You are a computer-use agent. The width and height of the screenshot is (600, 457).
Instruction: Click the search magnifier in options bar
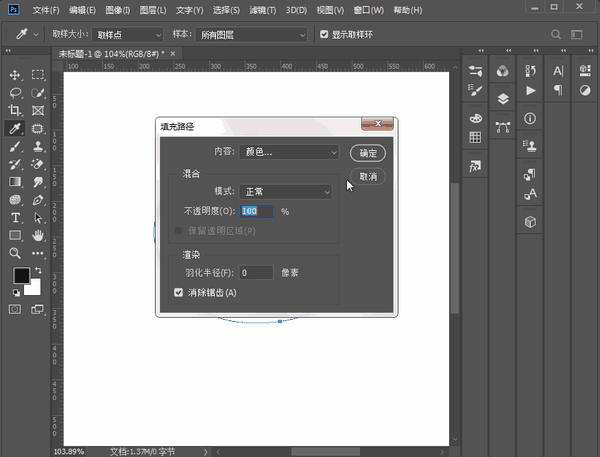556,34
